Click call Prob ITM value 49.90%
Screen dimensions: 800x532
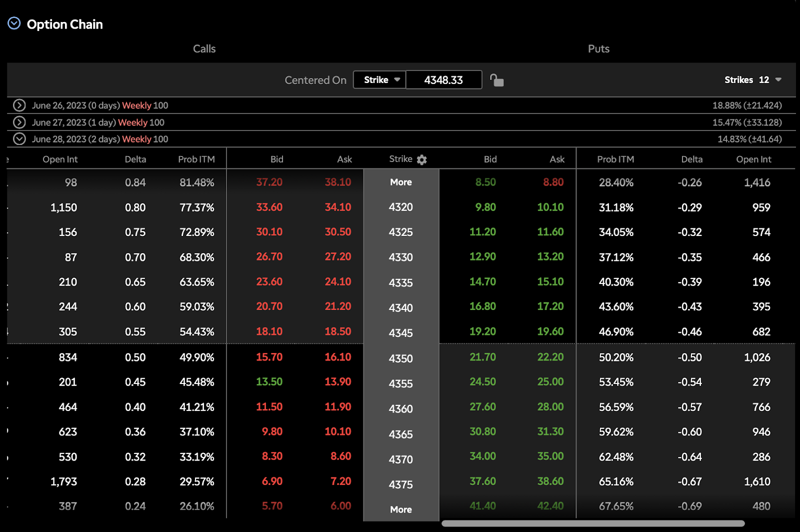pos(197,357)
